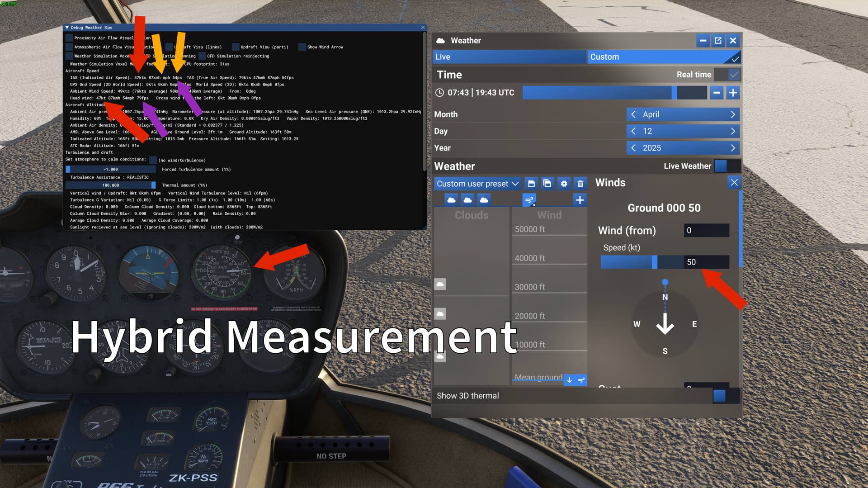Check the Updraft Visu (parti) box

pos(236,47)
